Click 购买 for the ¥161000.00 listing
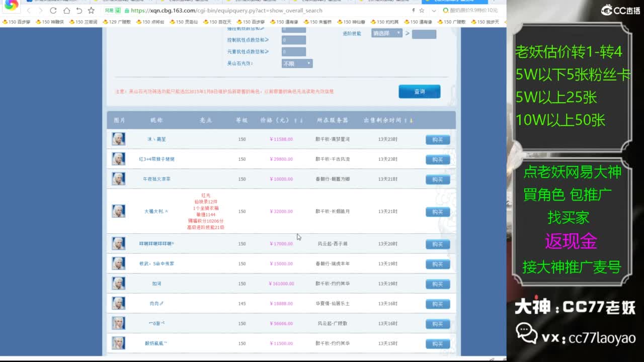Screen dimensions: 644x362 coord(437,284)
